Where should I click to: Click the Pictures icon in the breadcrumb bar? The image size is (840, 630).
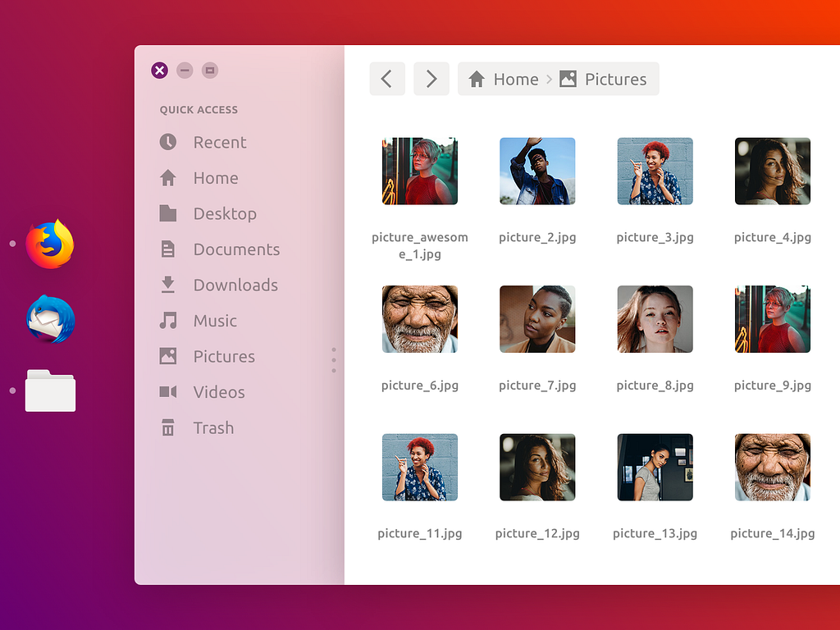point(568,79)
